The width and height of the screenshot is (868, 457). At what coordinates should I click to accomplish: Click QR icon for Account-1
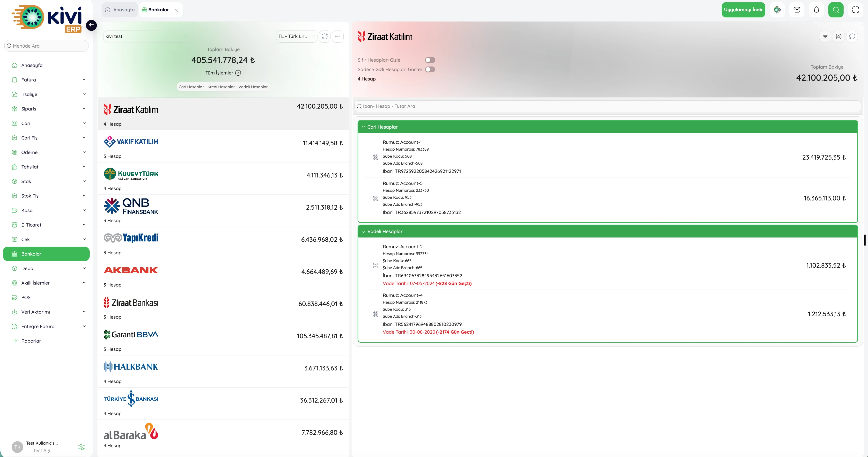(x=375, y=157)
